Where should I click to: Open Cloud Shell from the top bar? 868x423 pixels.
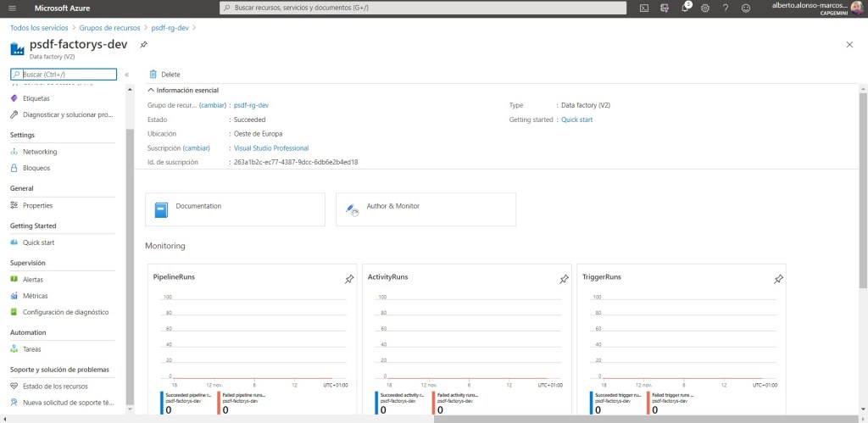click(644, 8)
